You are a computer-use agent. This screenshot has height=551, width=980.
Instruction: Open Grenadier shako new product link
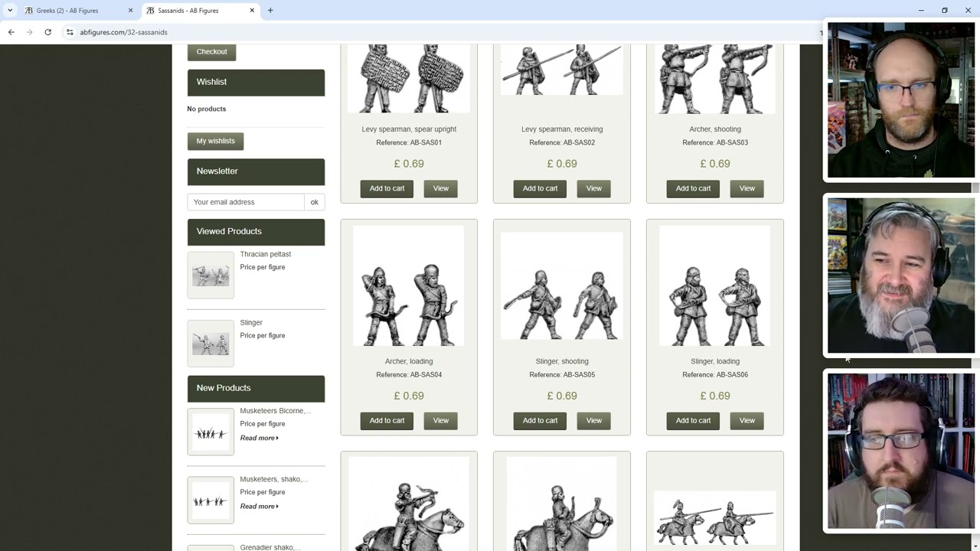coord(269,547)
